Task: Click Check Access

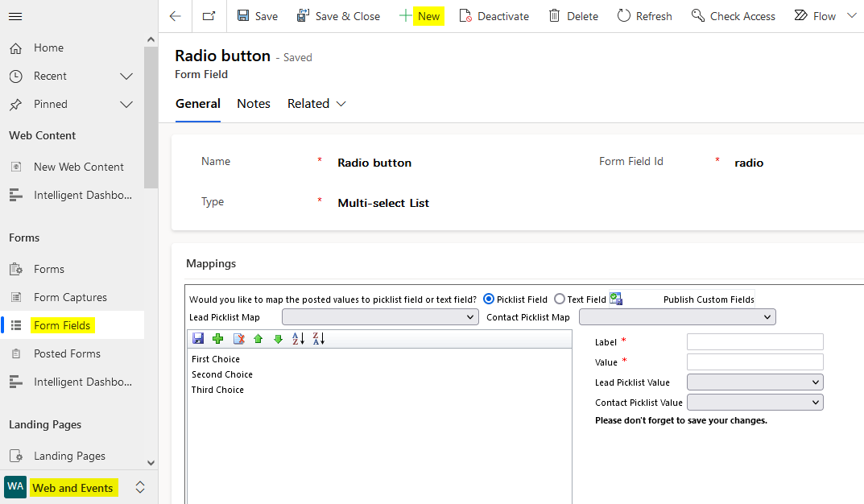Action: [733, 16]
